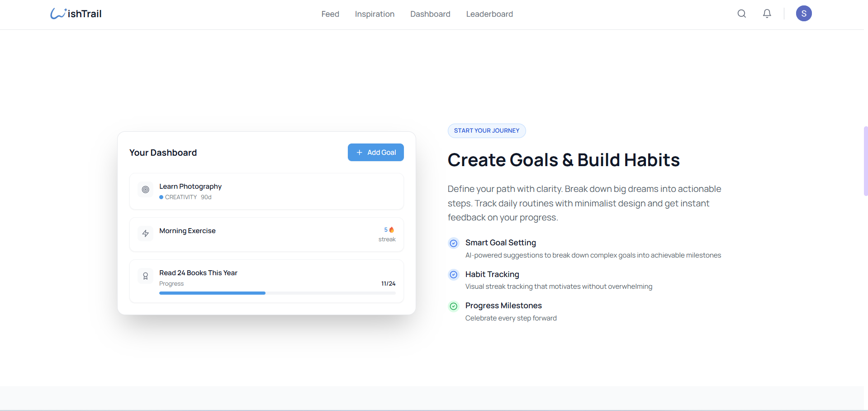
Task: Open the Feed navigation item
Action: (330, 14)
